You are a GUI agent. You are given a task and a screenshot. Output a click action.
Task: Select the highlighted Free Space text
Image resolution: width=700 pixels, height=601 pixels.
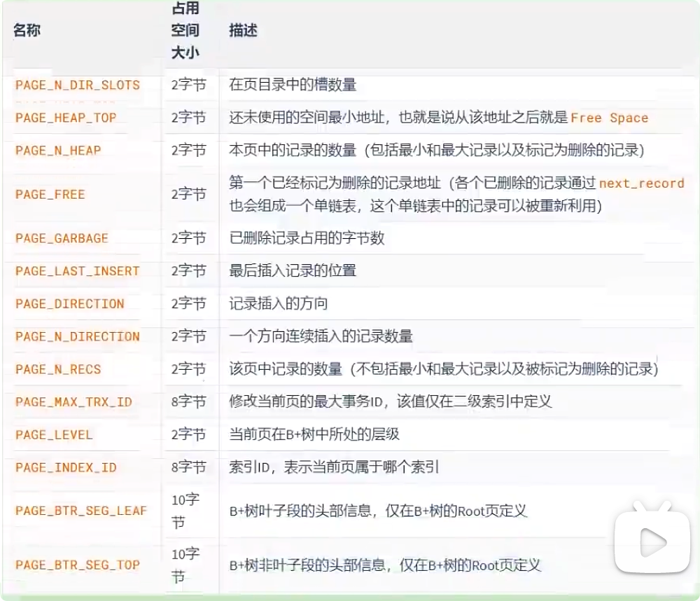(x=610, y=118)
